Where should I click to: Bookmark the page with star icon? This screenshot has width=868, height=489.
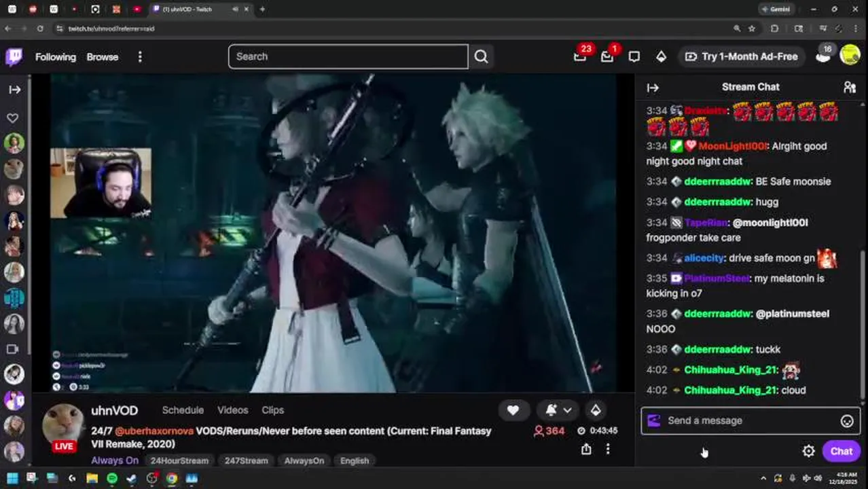(x=752, y=29)
